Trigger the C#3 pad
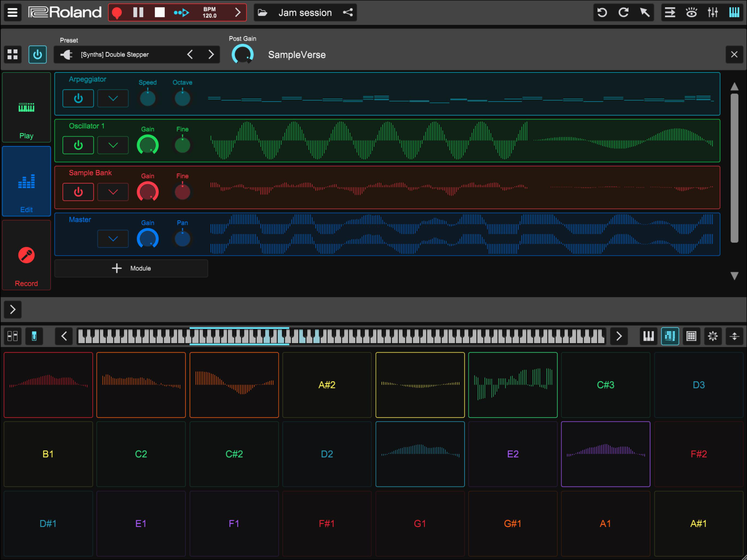The width and height of the screenshot is (747, 560). (x=606, y=385)
